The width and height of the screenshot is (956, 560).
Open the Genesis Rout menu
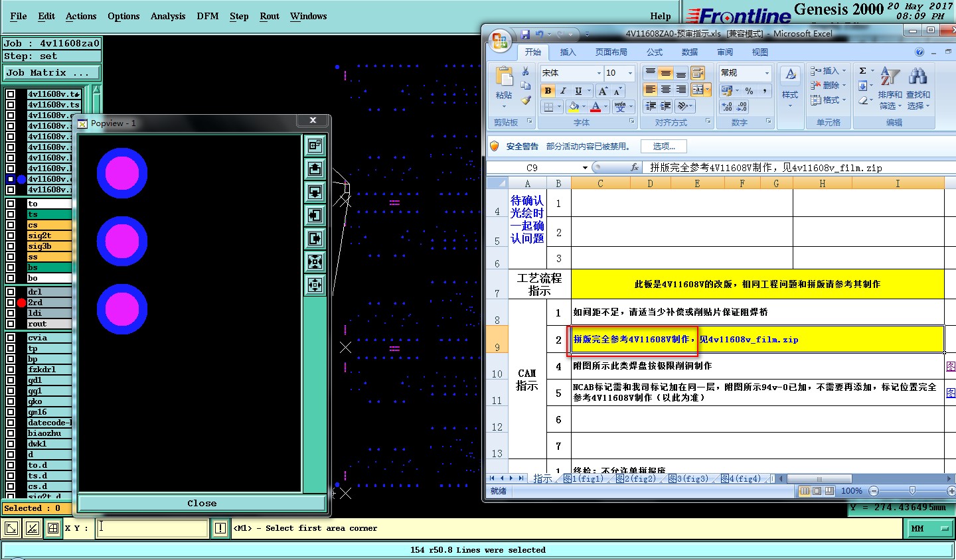pyautogui.click(x=270, y=16)
